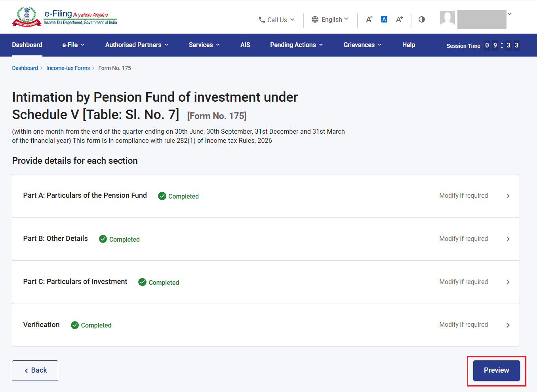Click the e-Filing Income Tax Department logo

click(65, 17)
